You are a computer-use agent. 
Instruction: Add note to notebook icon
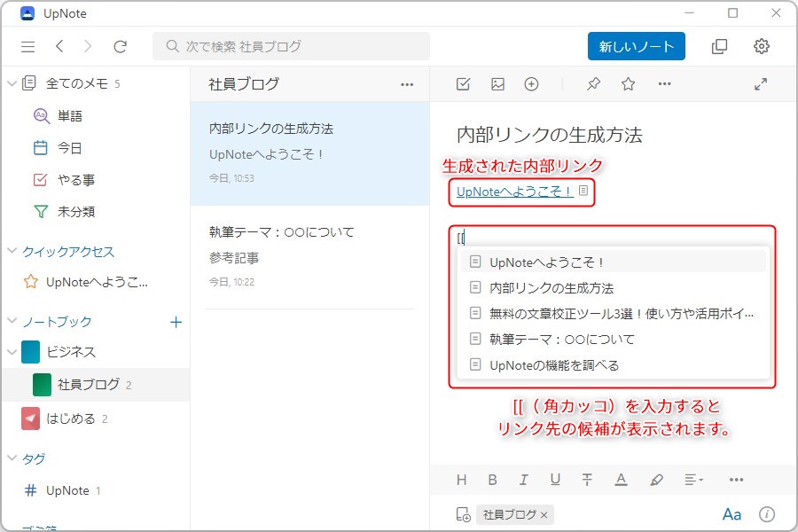pos(463,514)
